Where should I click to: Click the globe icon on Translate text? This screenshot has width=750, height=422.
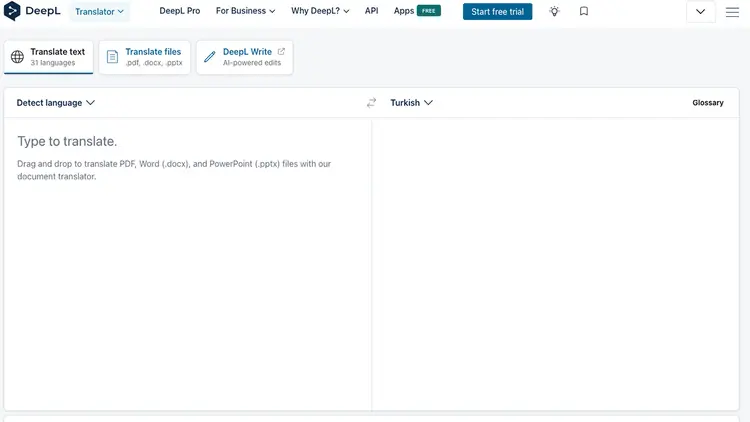17,57
